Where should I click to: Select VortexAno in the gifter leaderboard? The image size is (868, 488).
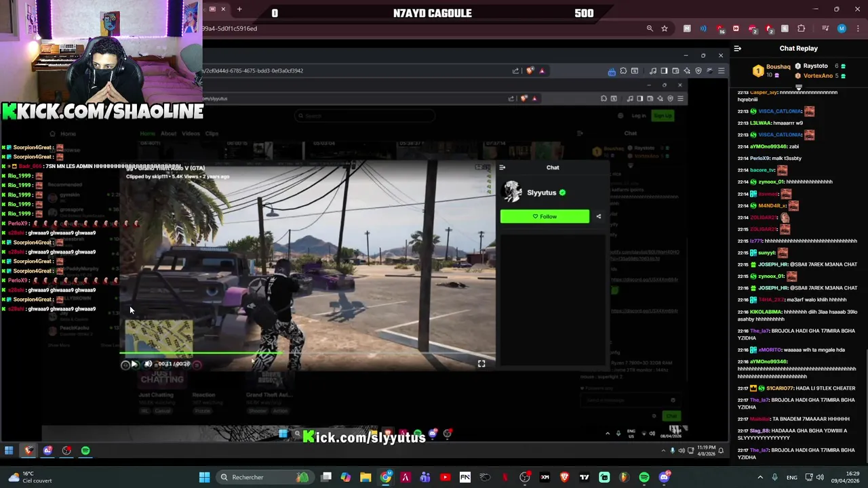pos(818,76)
